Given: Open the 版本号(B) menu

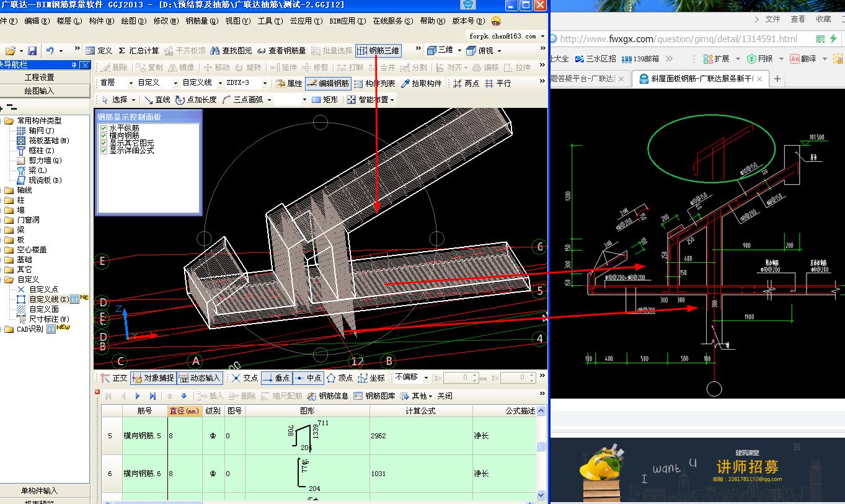Looking at the screenshot, I should click(469, 21).
